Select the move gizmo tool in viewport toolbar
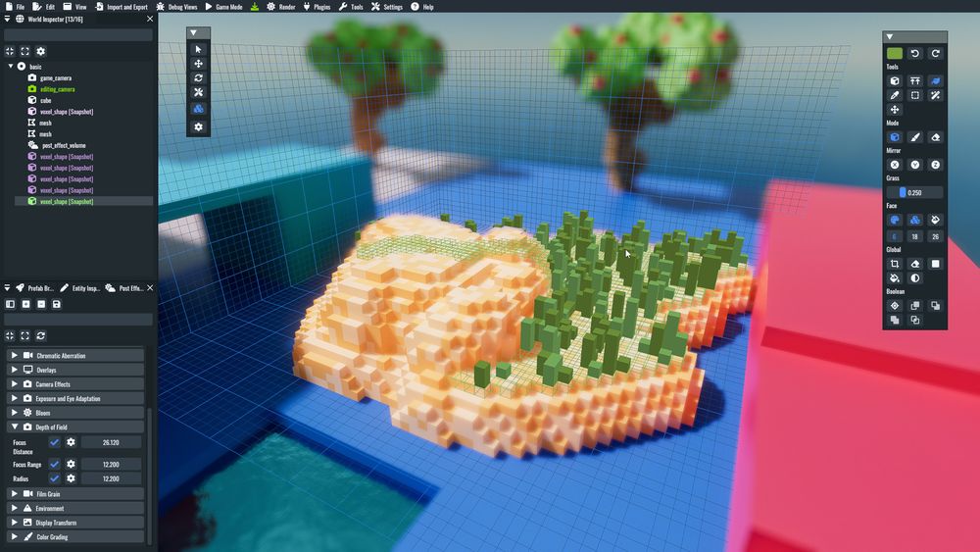 (x=198, y=64)
